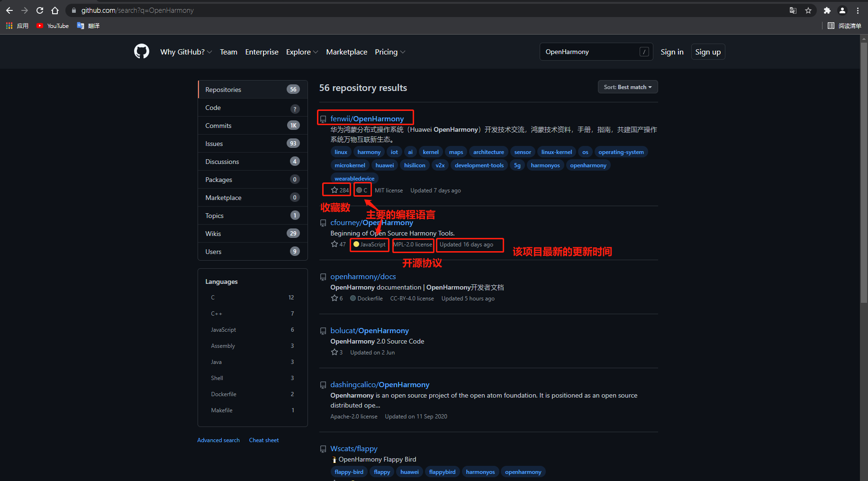Click star count 6 on openharmony/docs
868x481 pixels.
pos(337,298)
